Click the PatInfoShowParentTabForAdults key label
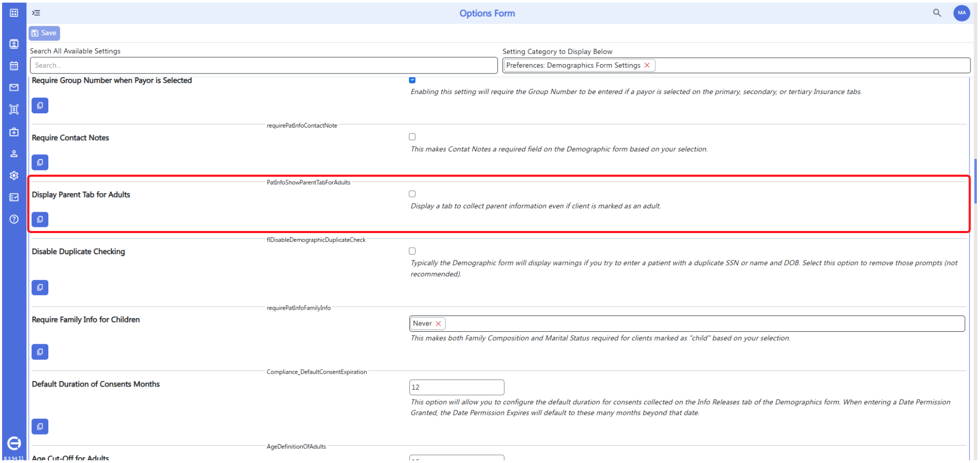Screen dimensions: 980x463 [308, 183]
